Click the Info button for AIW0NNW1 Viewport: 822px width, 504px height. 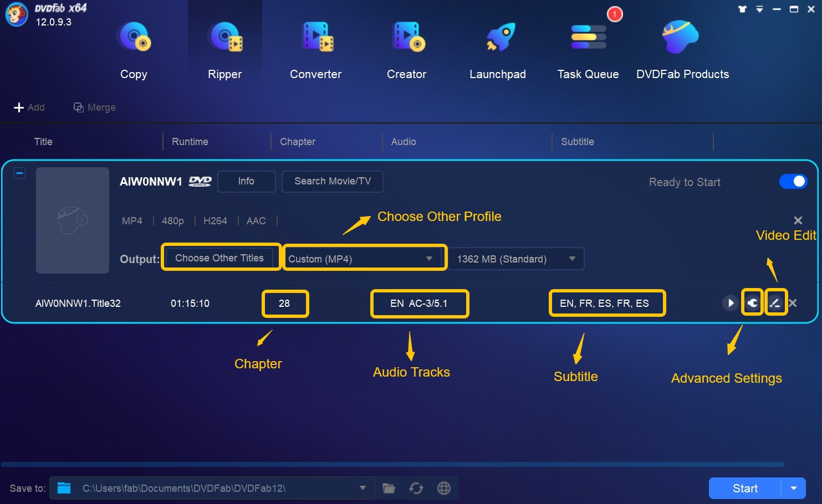pos(246,181)
